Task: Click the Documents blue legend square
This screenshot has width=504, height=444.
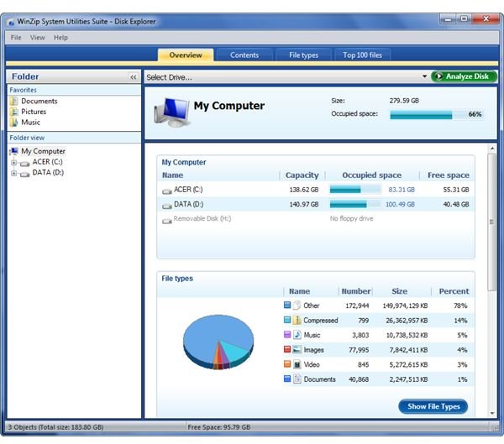Action: (x=287, y=379)
